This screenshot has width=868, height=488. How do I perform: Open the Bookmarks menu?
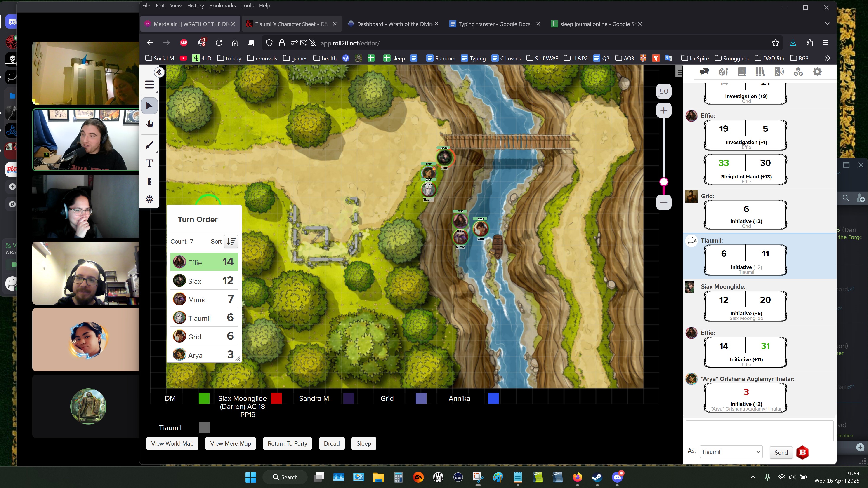(222, 6)
